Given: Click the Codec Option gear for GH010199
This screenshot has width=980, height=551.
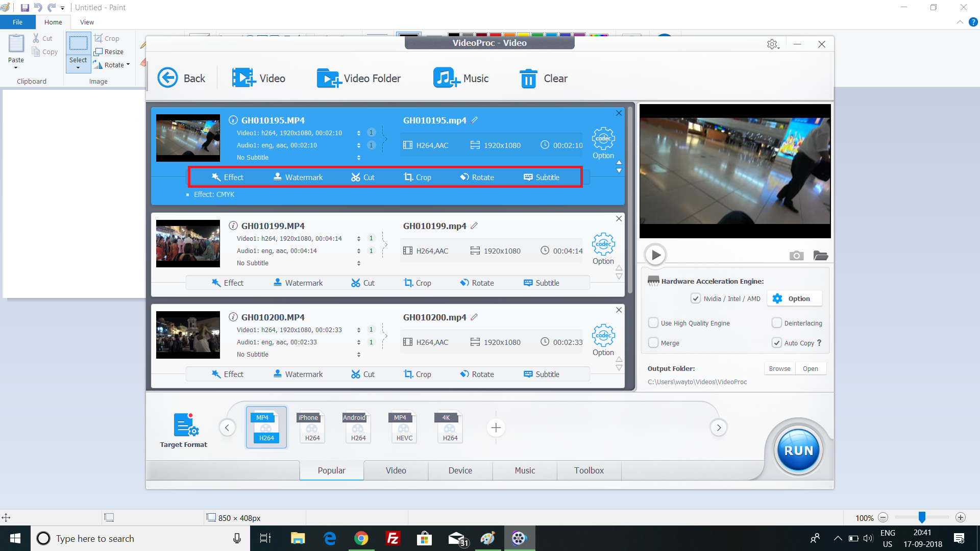Looking at the screenshot, I should tap(602, 243).
